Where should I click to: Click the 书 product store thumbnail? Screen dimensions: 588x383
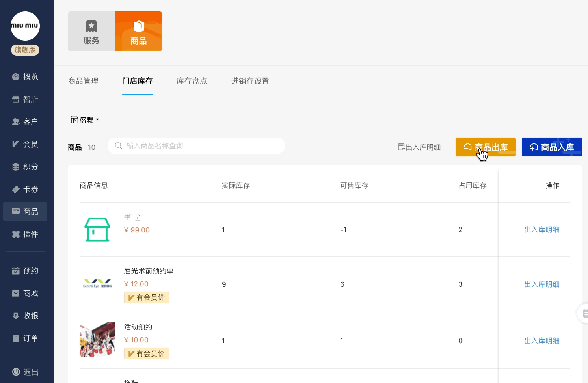[97, 229]
